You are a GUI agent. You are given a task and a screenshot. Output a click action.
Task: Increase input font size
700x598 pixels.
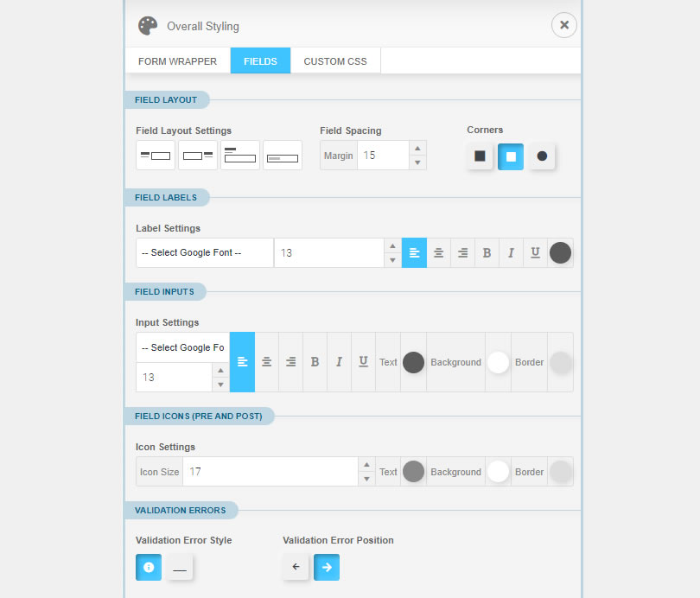[x=220, y=371]
